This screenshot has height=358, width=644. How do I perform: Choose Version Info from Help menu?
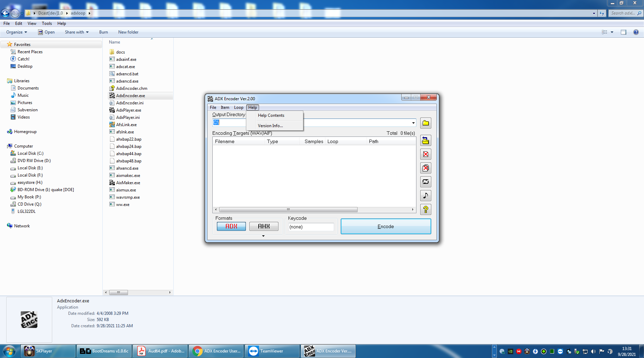point(270,126)
